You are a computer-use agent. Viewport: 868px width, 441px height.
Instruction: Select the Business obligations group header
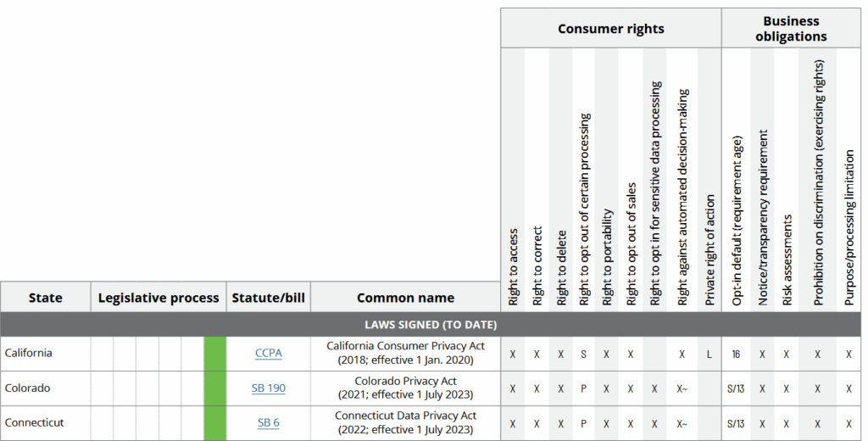[791, 29]
